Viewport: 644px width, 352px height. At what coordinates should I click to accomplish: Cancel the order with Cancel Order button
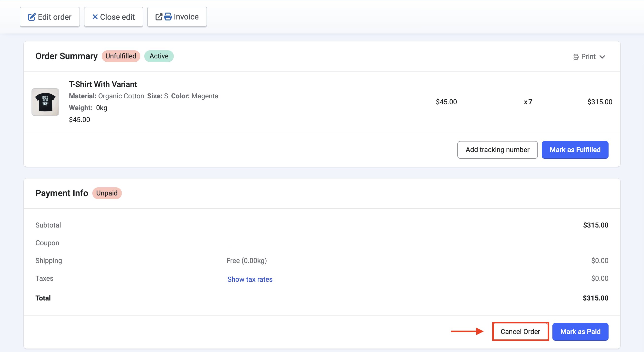coord(520,332)
